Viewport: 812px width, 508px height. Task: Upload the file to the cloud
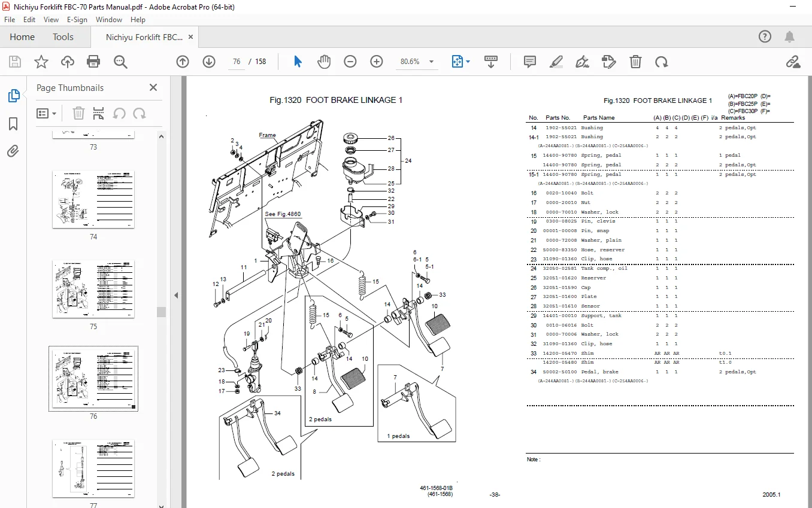point(68,62)
